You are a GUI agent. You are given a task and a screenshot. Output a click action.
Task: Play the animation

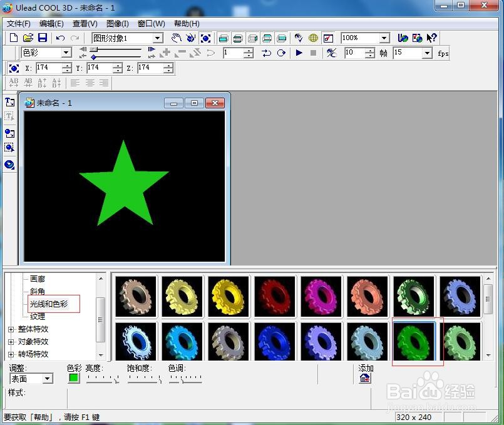[299, 53]
